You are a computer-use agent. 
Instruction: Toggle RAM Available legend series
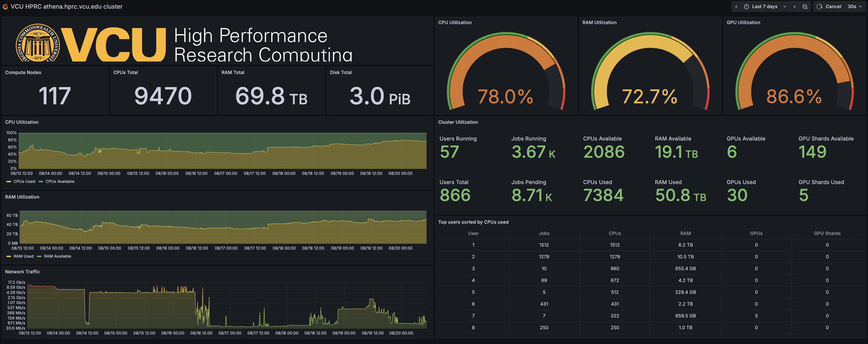coord(57,256)
